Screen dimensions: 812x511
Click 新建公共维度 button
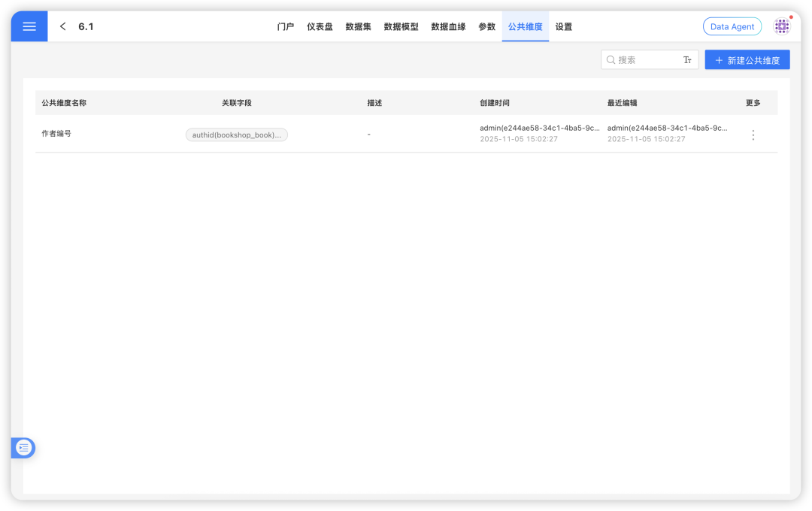pos(747,60)
